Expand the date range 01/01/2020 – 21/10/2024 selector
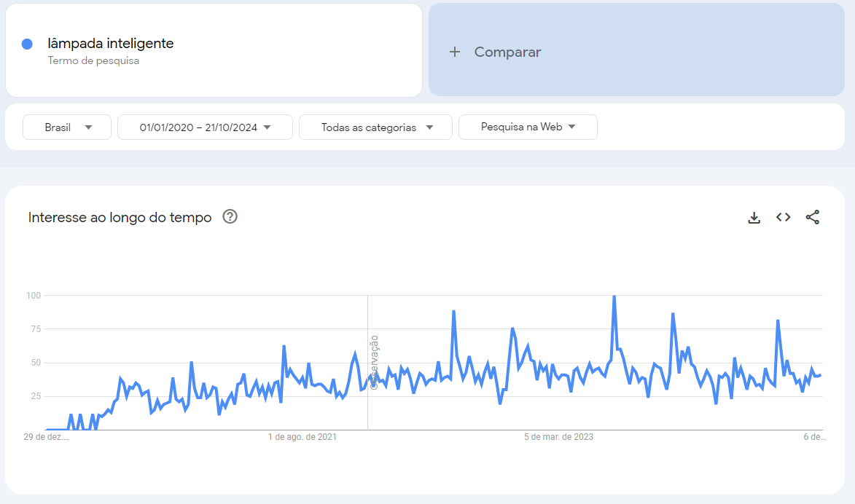855x504 pixels. coord(205,127)
